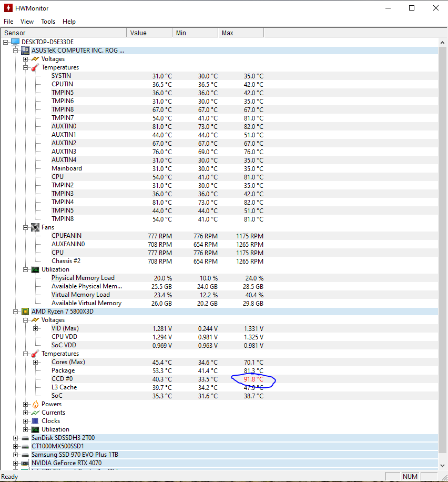This screenshot has width=448, height=482.
Task: Collapse the Utilization section under motherboard
Action: point(25,269)
